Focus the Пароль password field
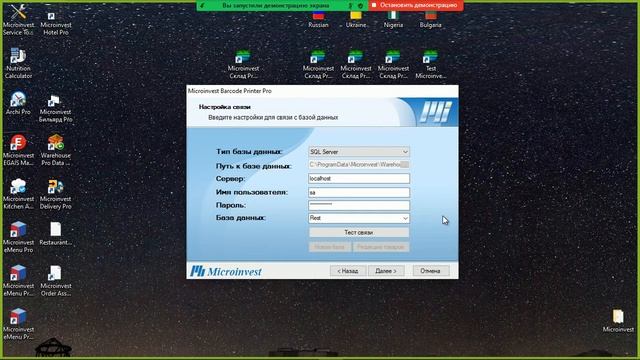Screen dimensions: 640x360 pyautogui.click(x=359, y=205)
